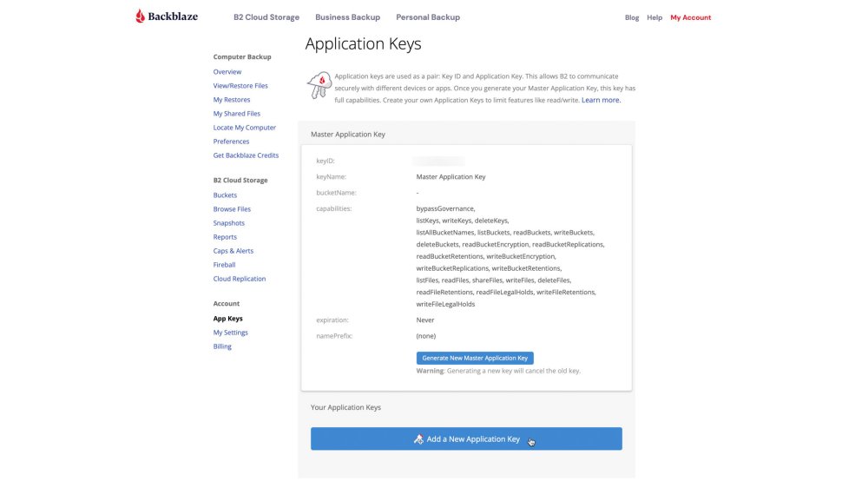This screenshot has height=488, width=868.
Task: Open Buckets in the sidebar
Action: point(225,195)
